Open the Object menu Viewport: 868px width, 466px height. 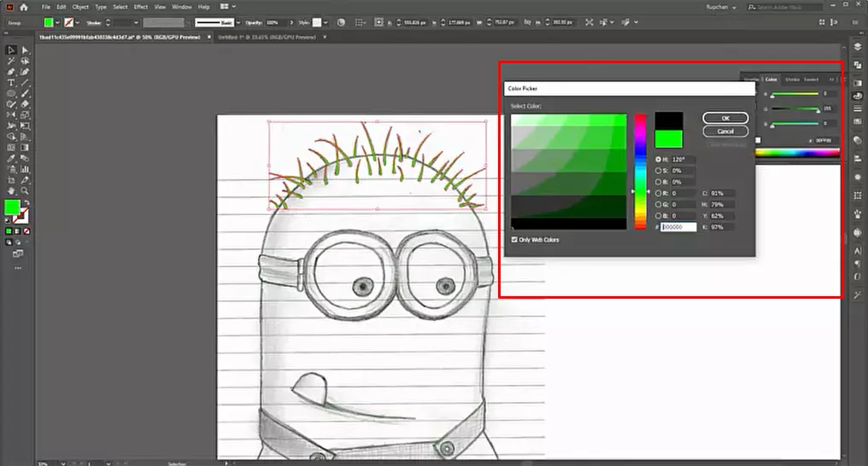pyautogui.click(x=80, y=7)
